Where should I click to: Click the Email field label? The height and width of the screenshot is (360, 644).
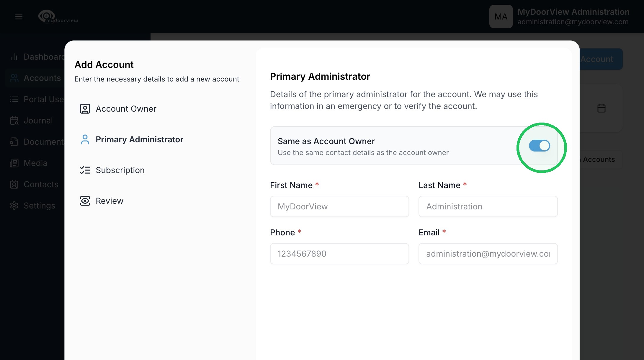[429, 232]
